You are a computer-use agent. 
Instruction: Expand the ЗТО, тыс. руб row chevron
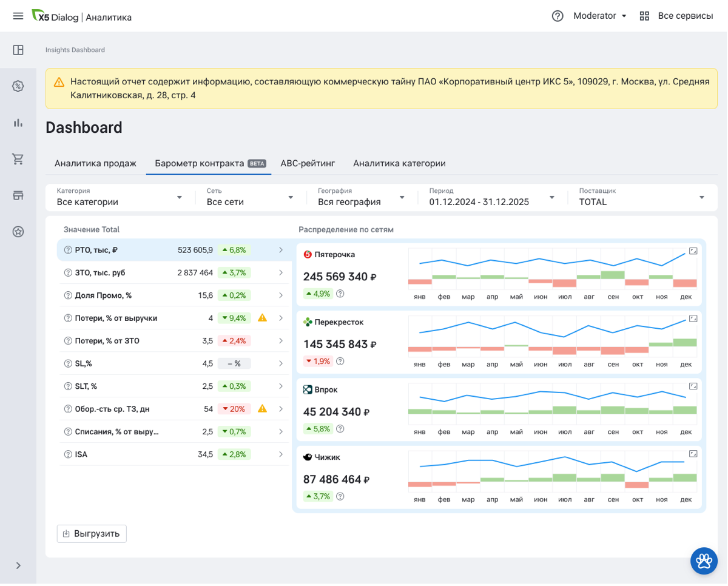pos(281,273)
